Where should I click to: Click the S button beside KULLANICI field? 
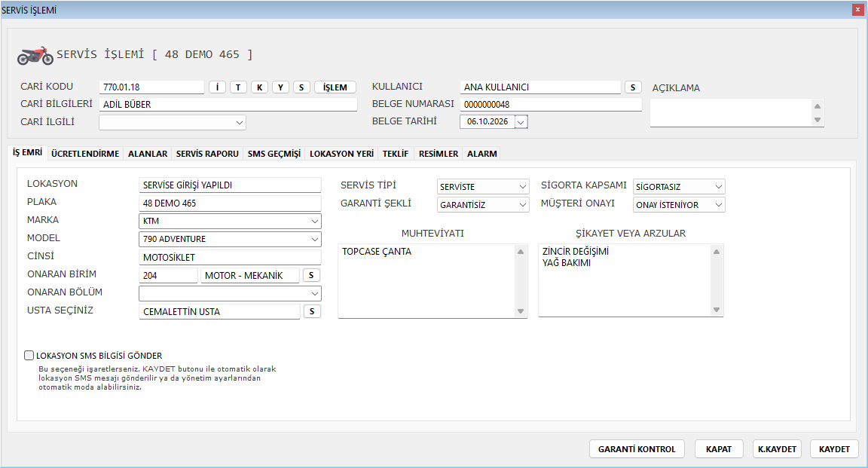coord(633,87)
